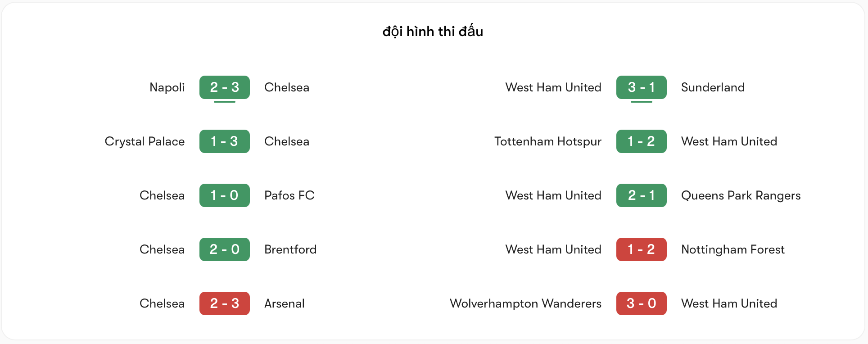Image resolution: width=868 pixels, height=344 pixels.
Task: Open the Chelsea 1-0 Pafos FC result
Action: [225, 195]
